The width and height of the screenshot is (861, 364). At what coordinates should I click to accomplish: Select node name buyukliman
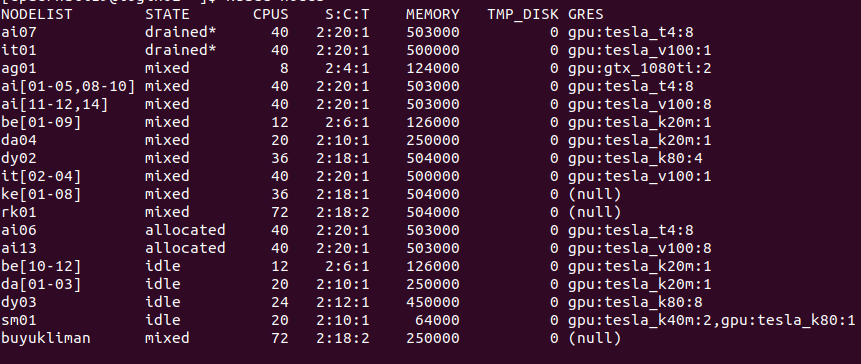click(46, 338)
